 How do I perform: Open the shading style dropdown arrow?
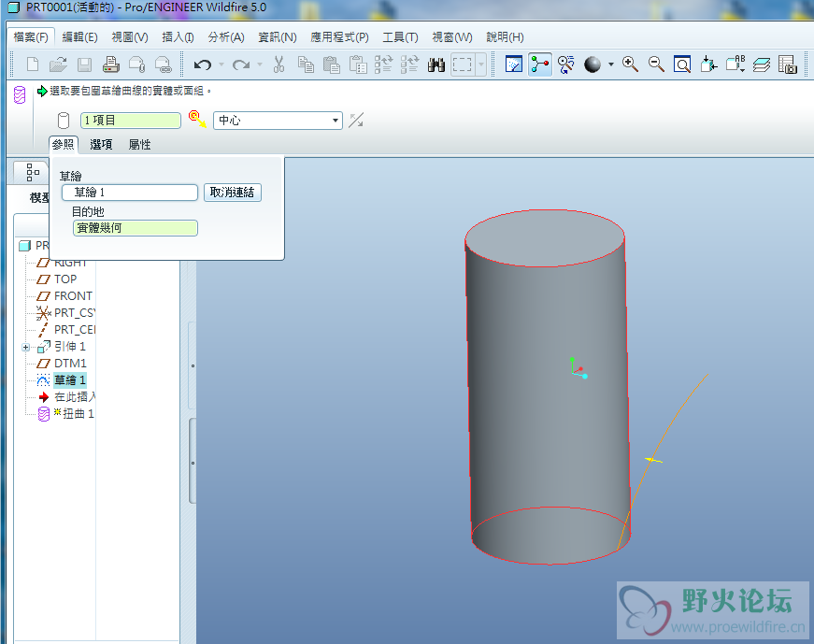coord(611,64)
